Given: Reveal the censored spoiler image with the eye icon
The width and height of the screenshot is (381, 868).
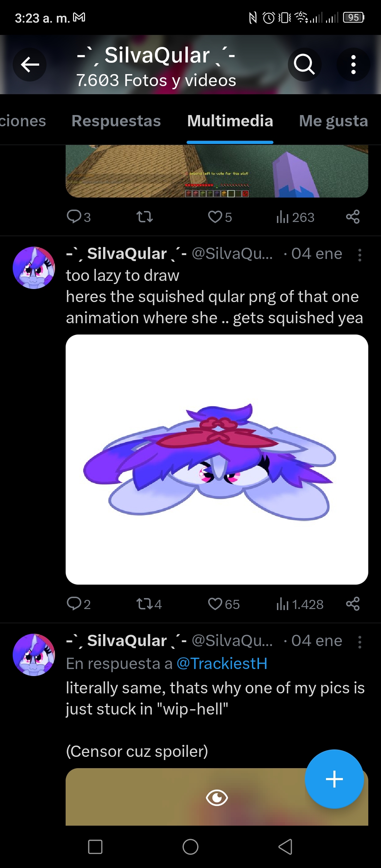Looking at the screenshot, I should [217, 797].
